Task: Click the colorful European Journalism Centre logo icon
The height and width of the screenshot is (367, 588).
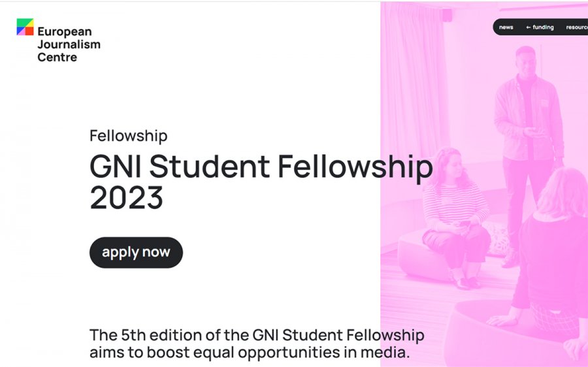Action: tap(25, 27)
